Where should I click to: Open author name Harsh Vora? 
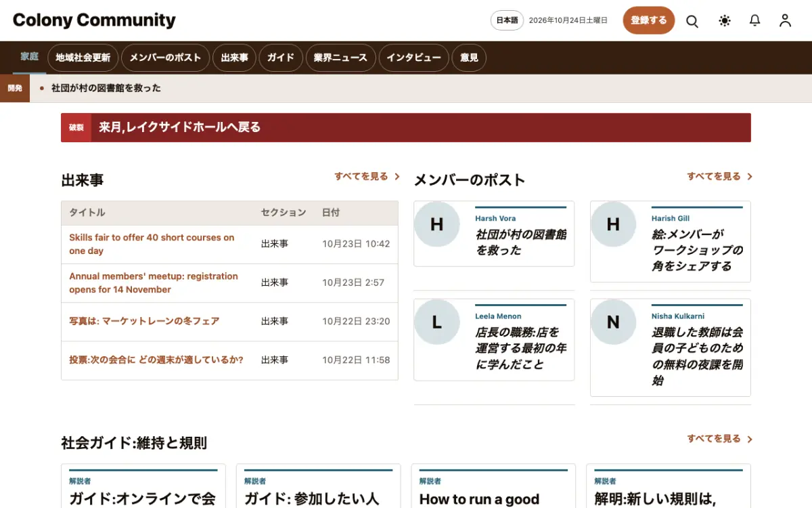(495, 219)
